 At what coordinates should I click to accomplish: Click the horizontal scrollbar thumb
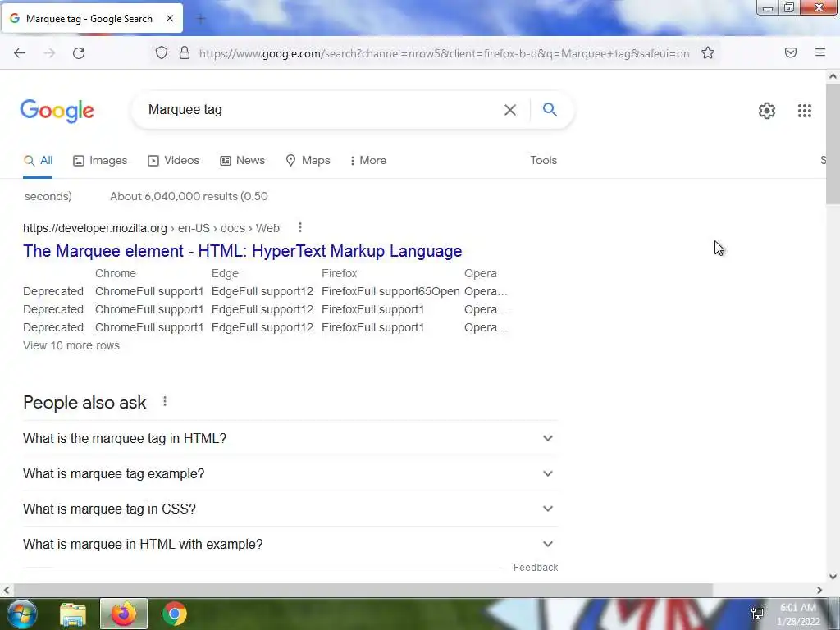(x=363, y=590)
